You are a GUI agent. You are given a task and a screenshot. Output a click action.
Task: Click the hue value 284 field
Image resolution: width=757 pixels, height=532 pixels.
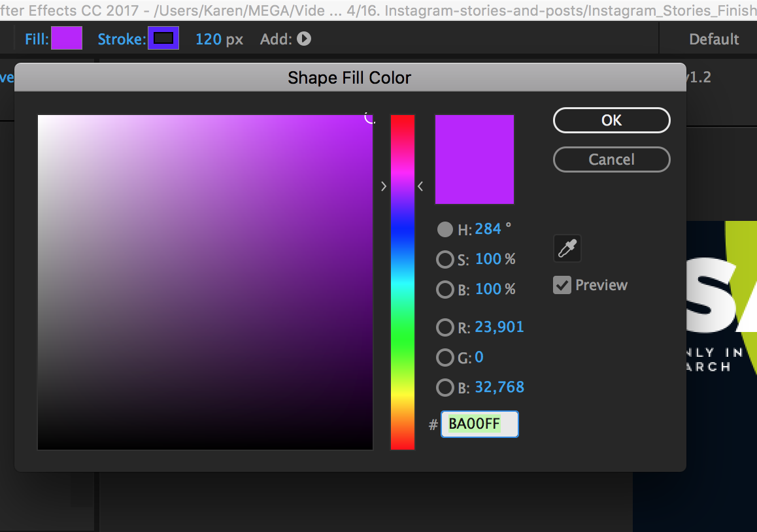tap(488, 229)
